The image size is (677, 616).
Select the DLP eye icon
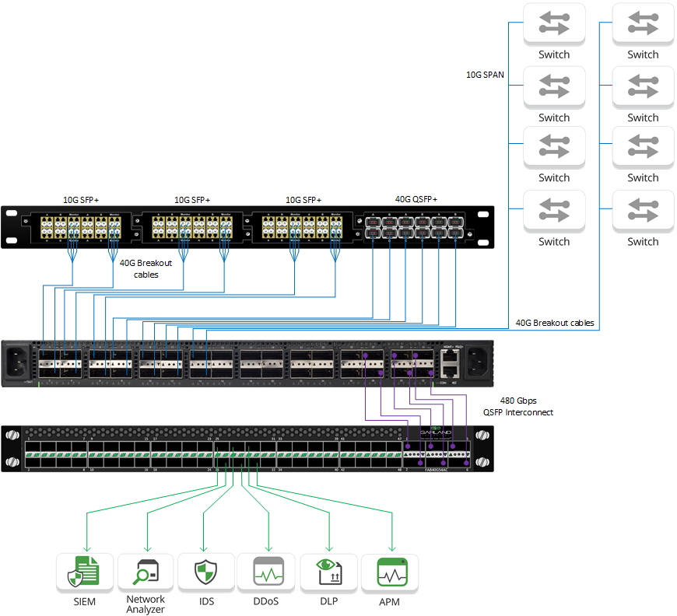click(328, 573)
